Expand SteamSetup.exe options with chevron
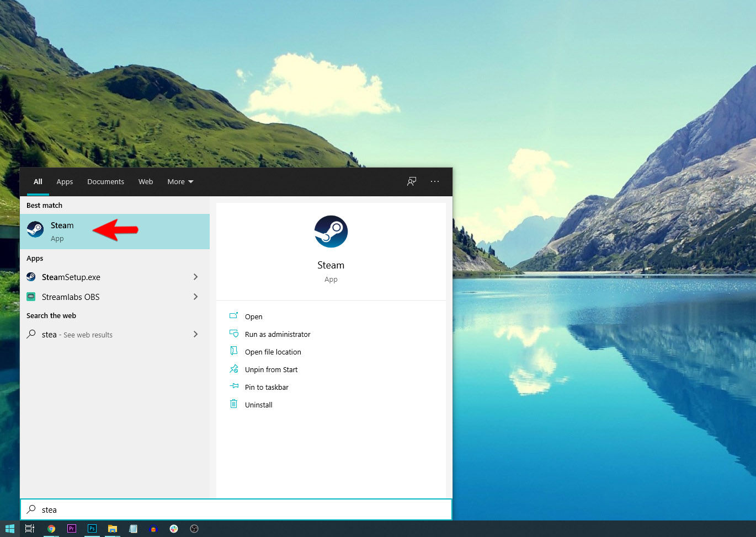 [196, 277]
